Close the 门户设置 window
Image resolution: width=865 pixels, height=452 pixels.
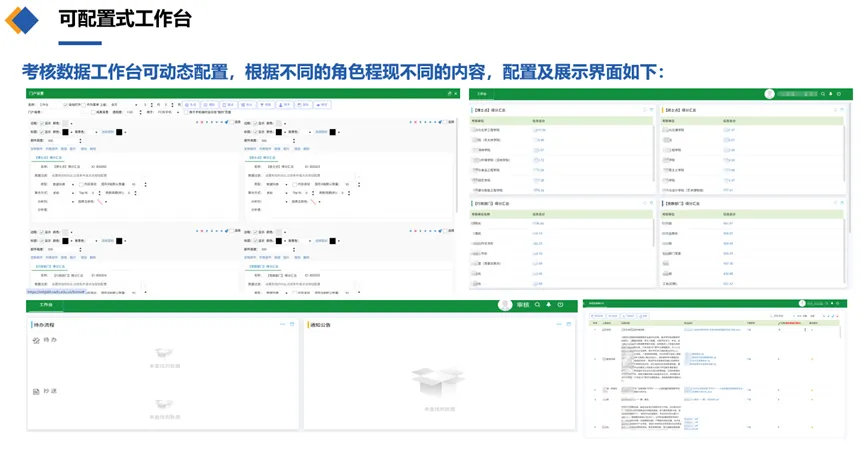point(456,93)
